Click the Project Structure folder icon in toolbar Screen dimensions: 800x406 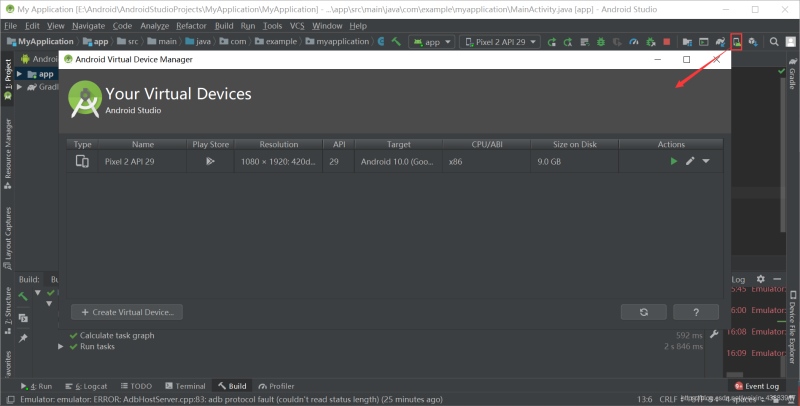687,42
